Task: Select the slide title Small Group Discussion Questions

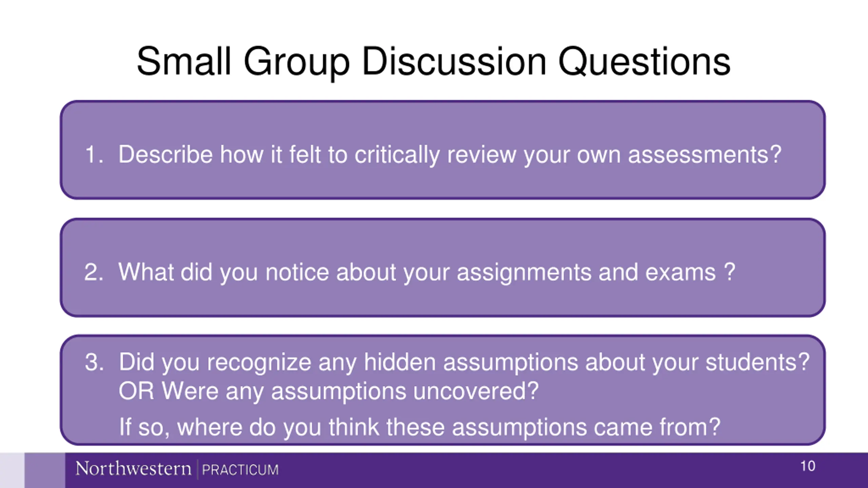Action: click(x=433, y=62)
